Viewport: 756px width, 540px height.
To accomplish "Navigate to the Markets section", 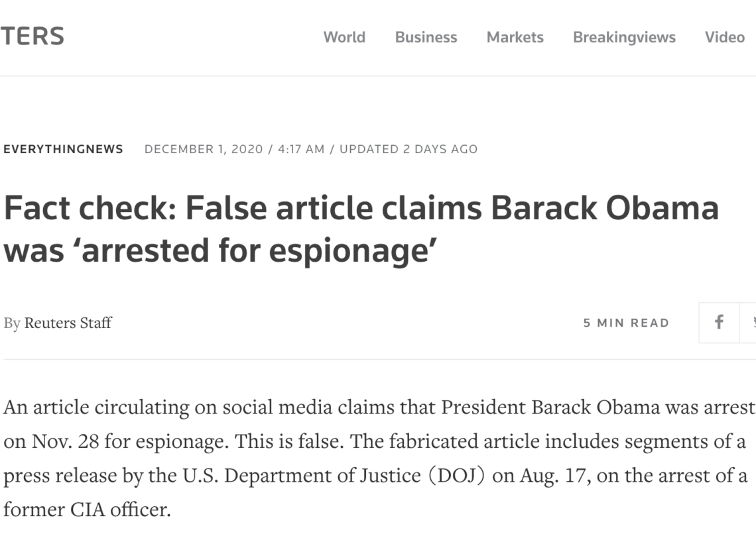I will 515,37.
